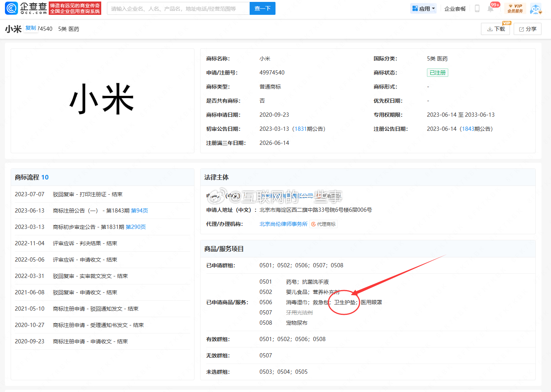
Task: Click the 下载 button
Action: click(x=495, y=29)
